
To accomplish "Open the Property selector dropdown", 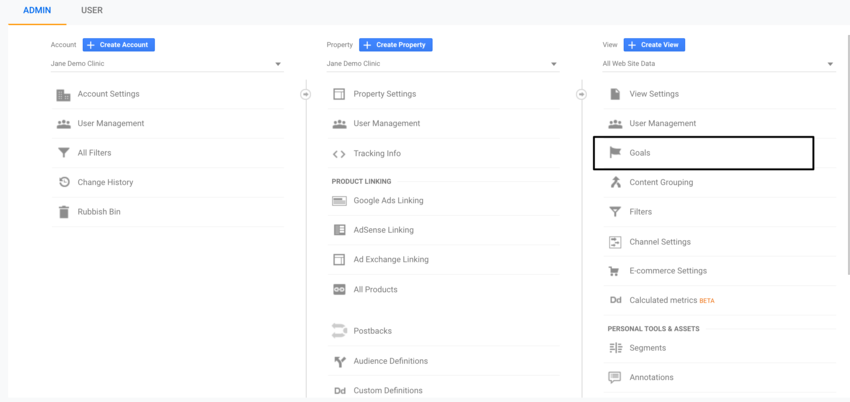I will pos(553,64).
